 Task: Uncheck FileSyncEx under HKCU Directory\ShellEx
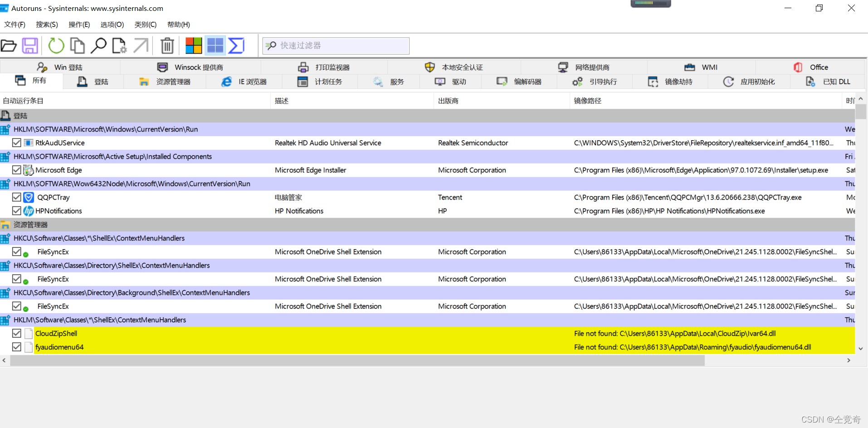coord(17,279)
